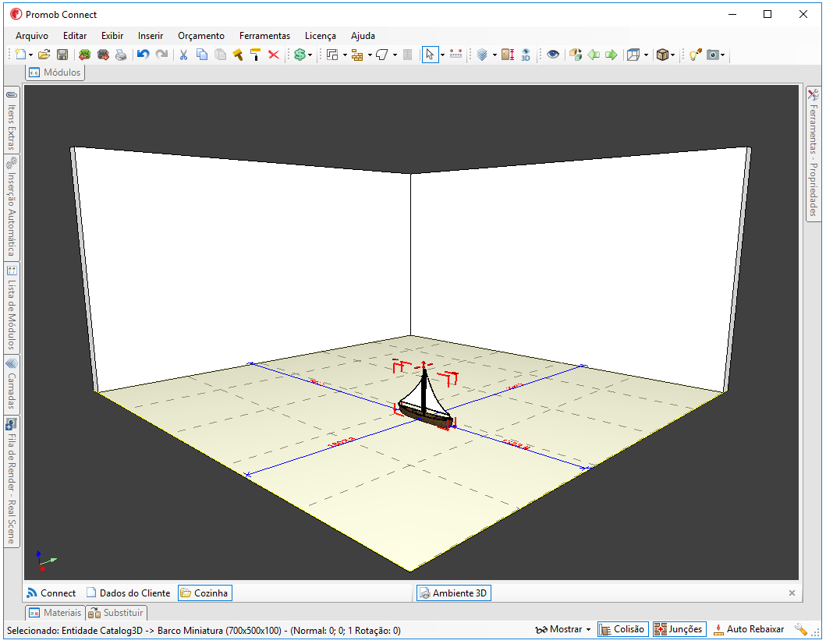Open the camera dropdown arrow
Image resolution: width=826 pixels, height=644 pixels.
click(x=723, y=55)
